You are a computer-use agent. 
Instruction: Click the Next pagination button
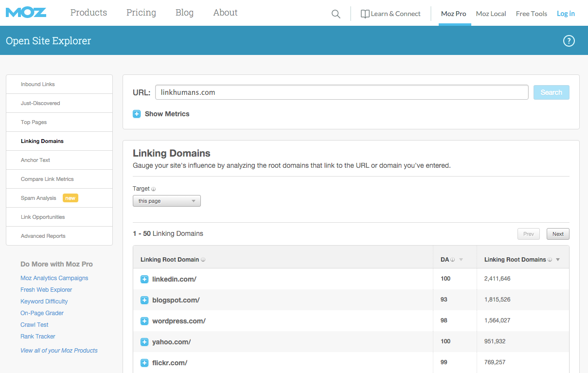point(558,234)
